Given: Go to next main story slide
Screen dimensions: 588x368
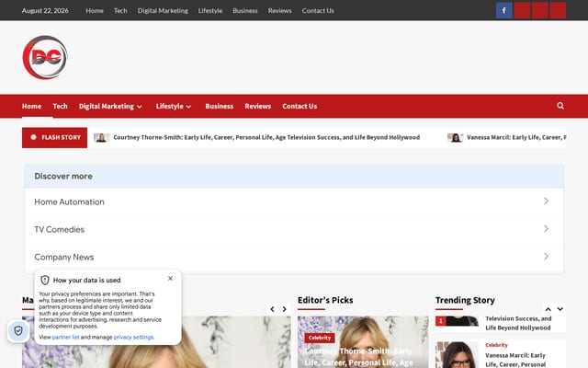Looking at the screenshot, I should click(284, 309).
